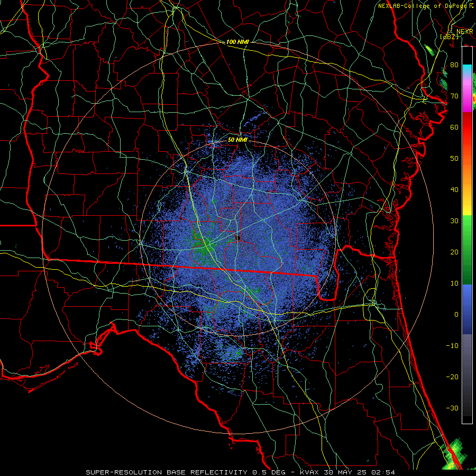Click the 30 dBZ value on the color scale

pos(454,221)
